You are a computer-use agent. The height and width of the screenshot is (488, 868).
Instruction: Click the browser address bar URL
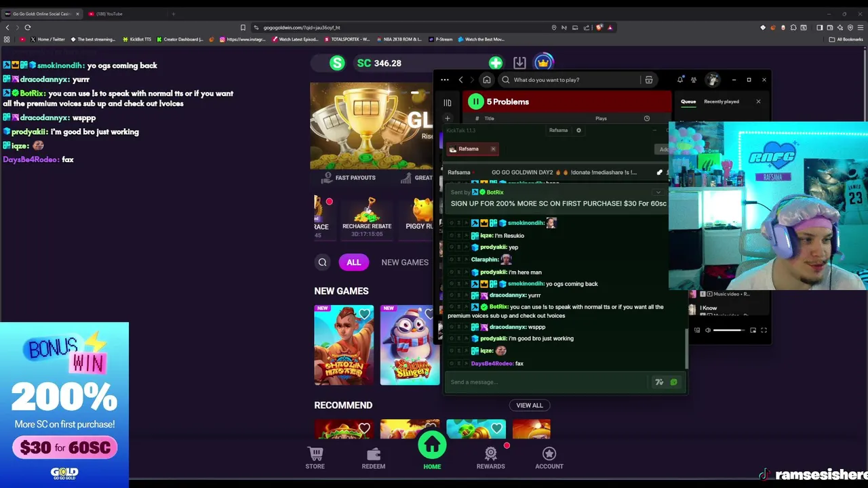(302, 28)
